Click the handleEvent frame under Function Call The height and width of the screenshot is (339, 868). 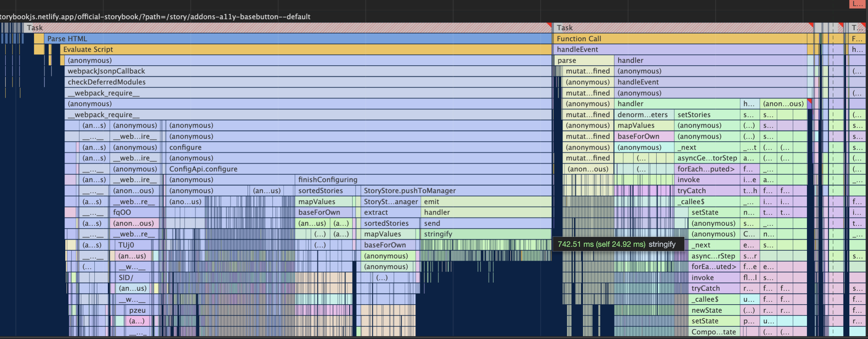pos(638,49)
